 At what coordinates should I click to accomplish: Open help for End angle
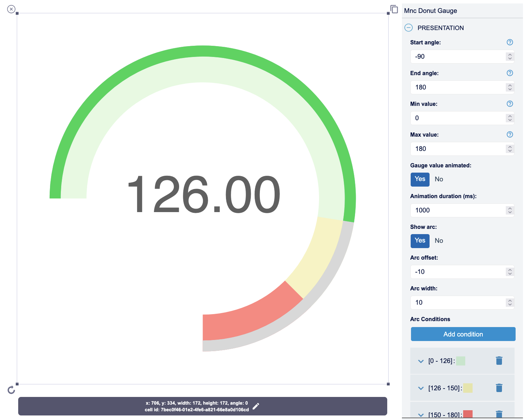(x=510, y=73)
